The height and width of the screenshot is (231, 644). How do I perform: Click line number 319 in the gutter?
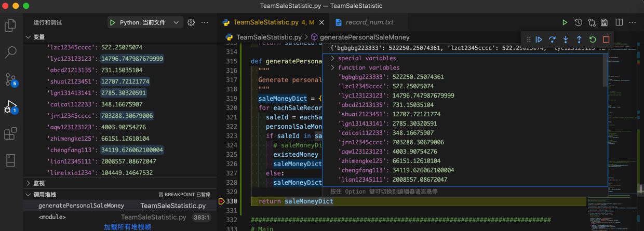coord(232,99)
